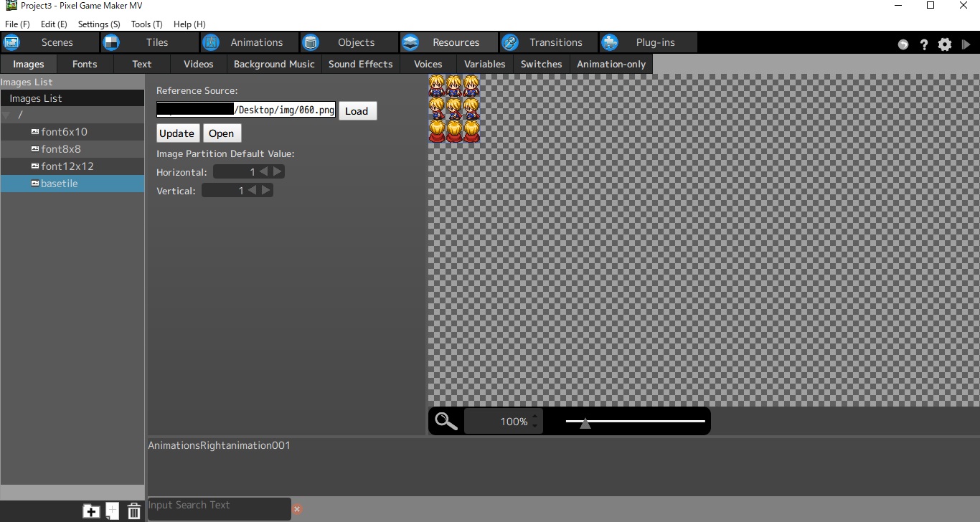The image size is (980, 522).
Task: Click the magnifier zoom icon
Action: pos(446,422)
